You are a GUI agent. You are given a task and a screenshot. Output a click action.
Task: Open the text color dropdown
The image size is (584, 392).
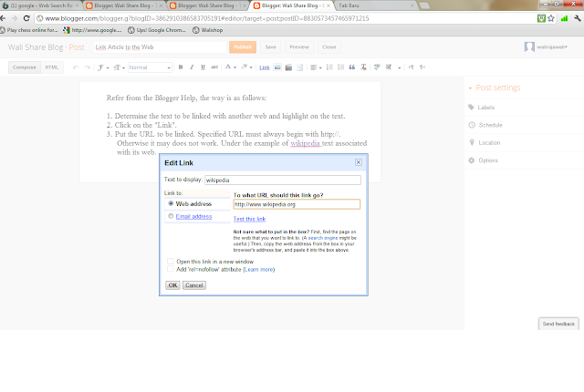pyautogui.click(x=231, y=67)
